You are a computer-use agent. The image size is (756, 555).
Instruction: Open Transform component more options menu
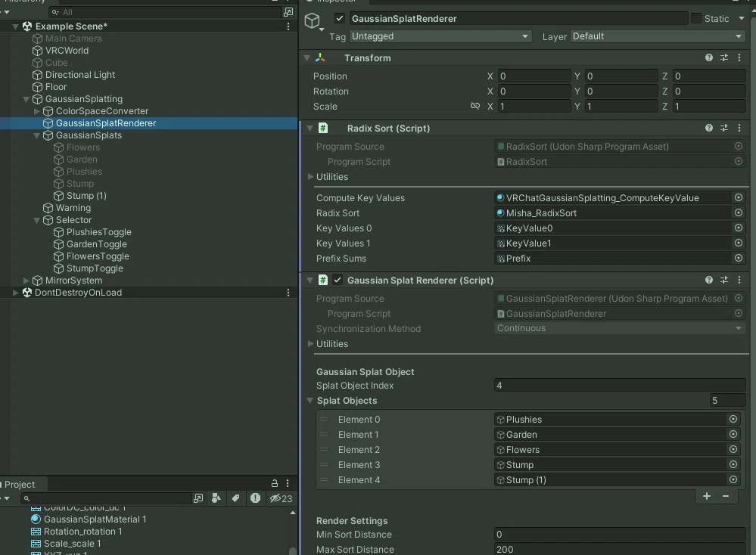(x=739, y=57)
